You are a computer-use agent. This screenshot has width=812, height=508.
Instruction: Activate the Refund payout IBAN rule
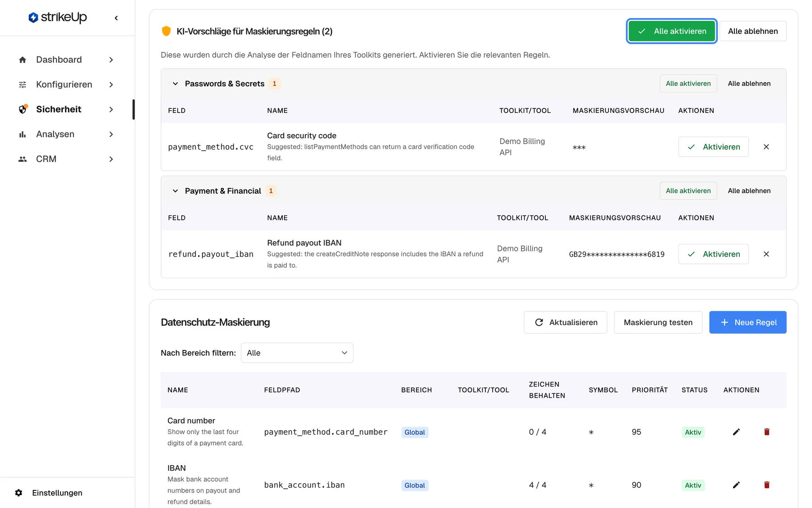point(713,254)
